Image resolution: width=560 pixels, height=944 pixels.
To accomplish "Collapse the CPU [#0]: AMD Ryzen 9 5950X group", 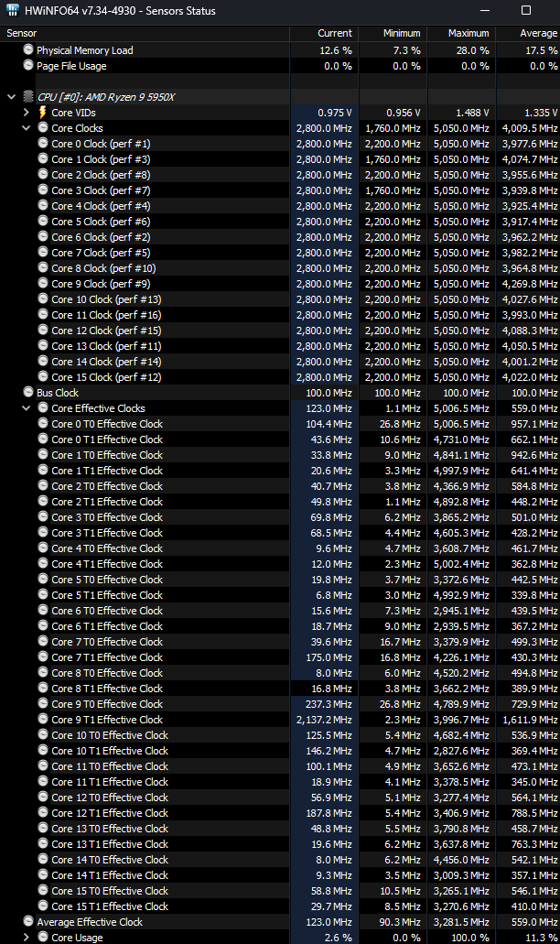I will coord(11,96).
